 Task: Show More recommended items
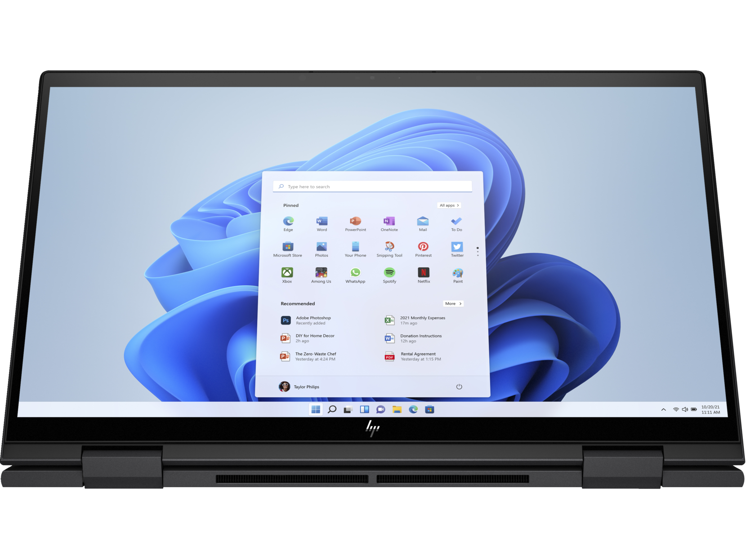(453, 304)
